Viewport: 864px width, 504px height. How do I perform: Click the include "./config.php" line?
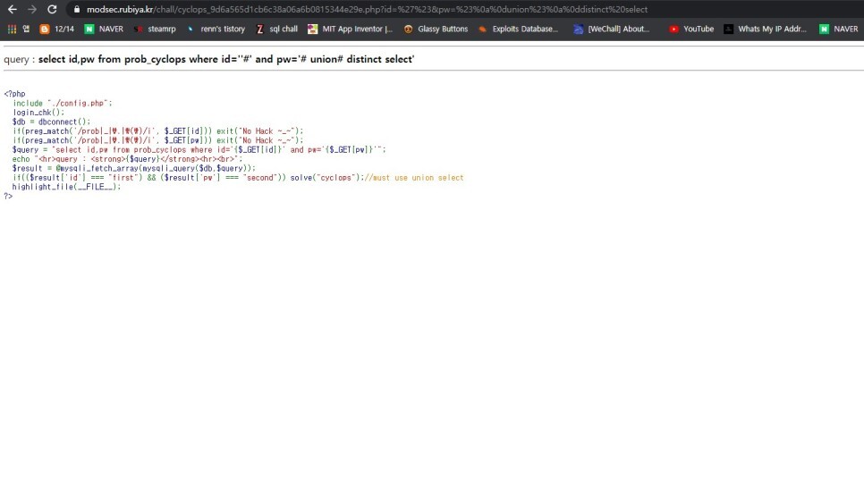[x=63, y=103]
